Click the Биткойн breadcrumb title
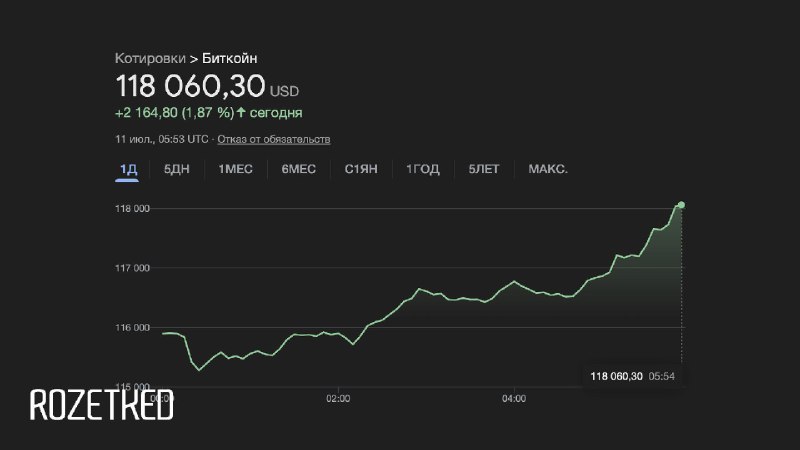The width and height of the screenshot is (800, 450). pyautogui.click(x=230, y=58)
